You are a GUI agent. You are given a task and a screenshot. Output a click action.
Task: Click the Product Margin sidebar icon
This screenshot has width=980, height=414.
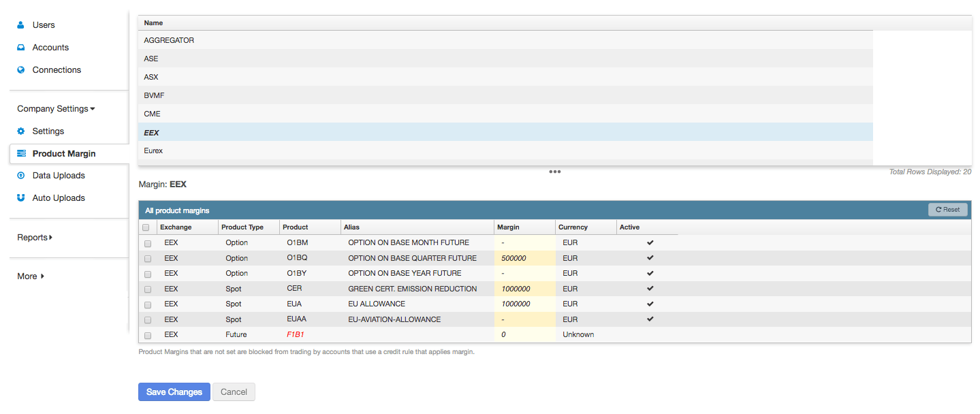[21, 154]
